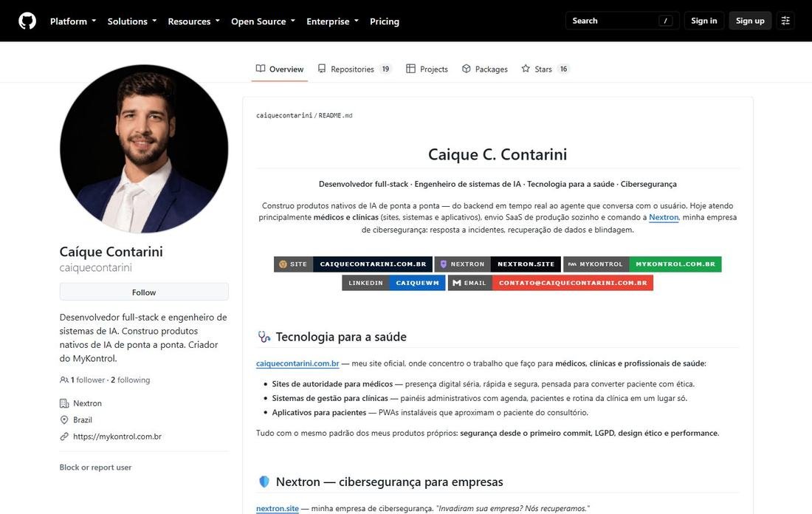Screen dimensions: 812x514
Task: Click the book icon beside Overview
Action: (x=261, y=69)
